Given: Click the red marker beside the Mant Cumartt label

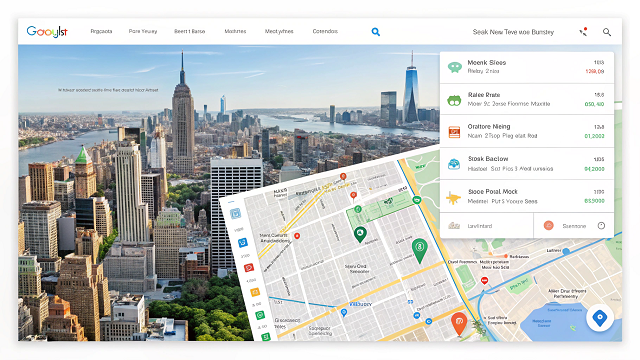Looking at the screenshot, I should pyautogui.click(x=297, y=236).
